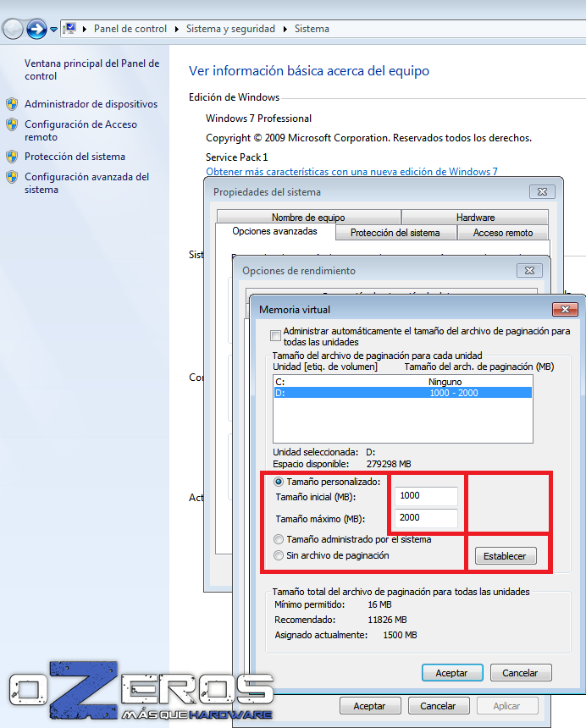Screen dimensions: 586x728
Task: Click Aceptar in Memoria virtual dialog
Action: (452, 673)
